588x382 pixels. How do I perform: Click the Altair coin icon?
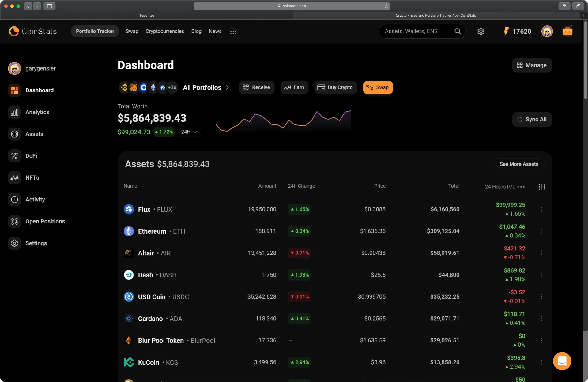(129, 253)
